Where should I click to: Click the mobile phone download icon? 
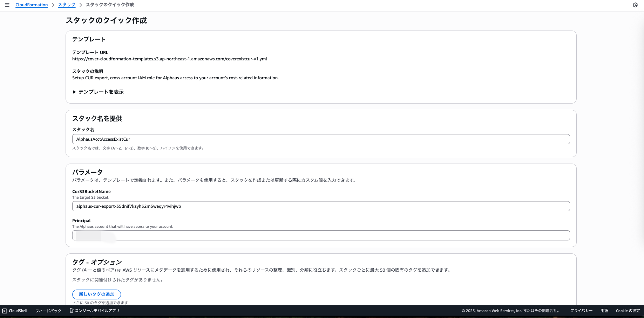(x=72, y=311)
